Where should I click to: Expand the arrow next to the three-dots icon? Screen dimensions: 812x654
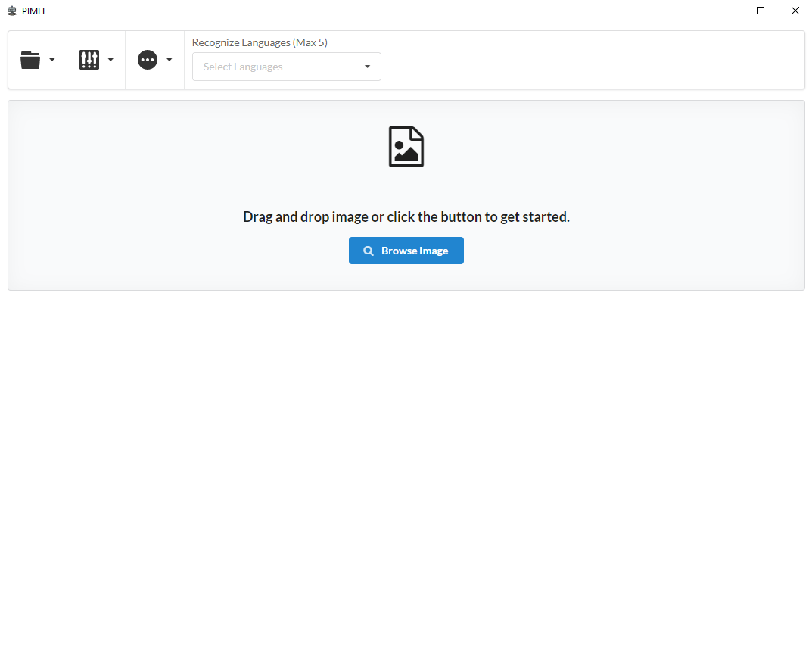click(x=170, y=61)
